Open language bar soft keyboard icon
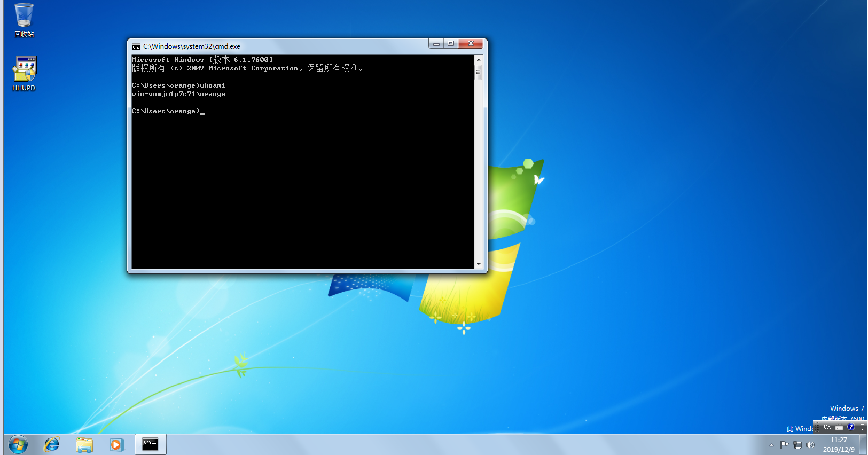This screenshot has width=868, height=455. pyautogui.click(x=839, y=427)
